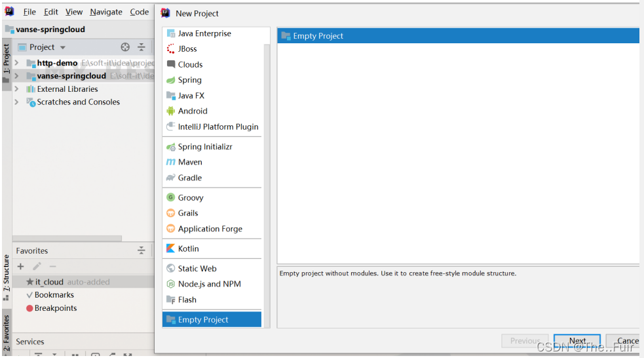Click horizontal scrollbar in Project panel
644x358 pixels.
click(x=67, y=239)
